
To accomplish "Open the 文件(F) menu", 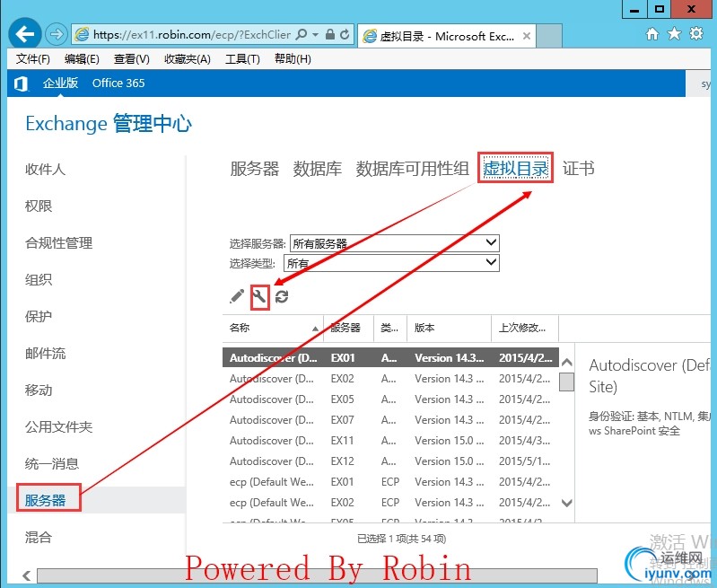I will click(x=33, y=59).
